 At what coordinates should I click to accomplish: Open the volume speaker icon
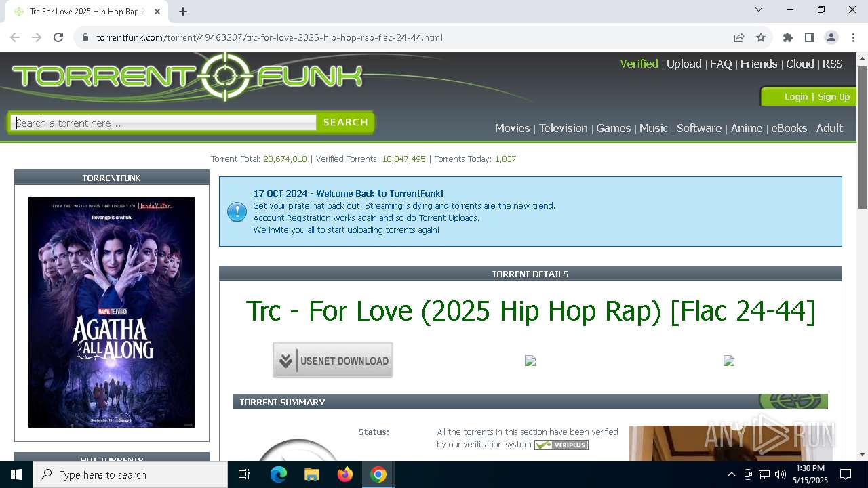780,474
